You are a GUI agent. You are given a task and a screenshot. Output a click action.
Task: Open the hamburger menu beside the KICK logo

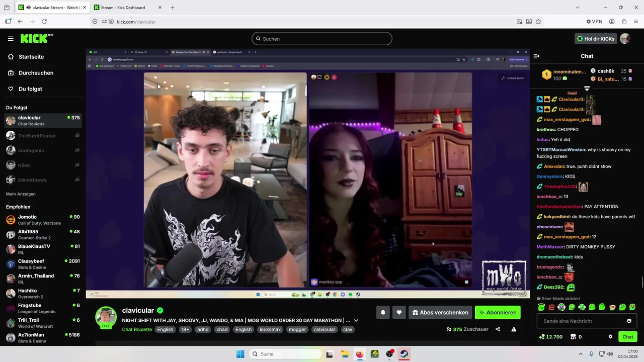[11, 39]
